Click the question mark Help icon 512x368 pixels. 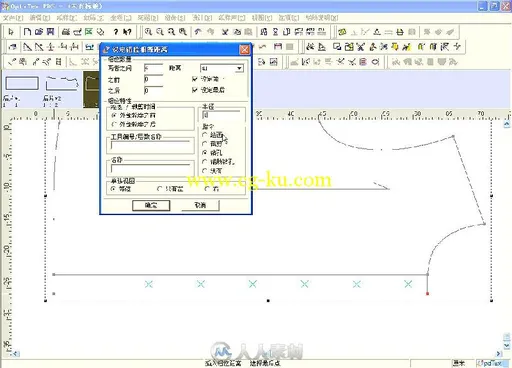[115, 32]
